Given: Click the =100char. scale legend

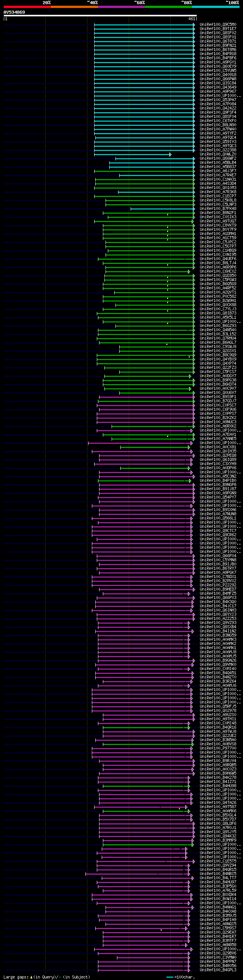Looking at the screenshot, I should [x=181, y=977].
